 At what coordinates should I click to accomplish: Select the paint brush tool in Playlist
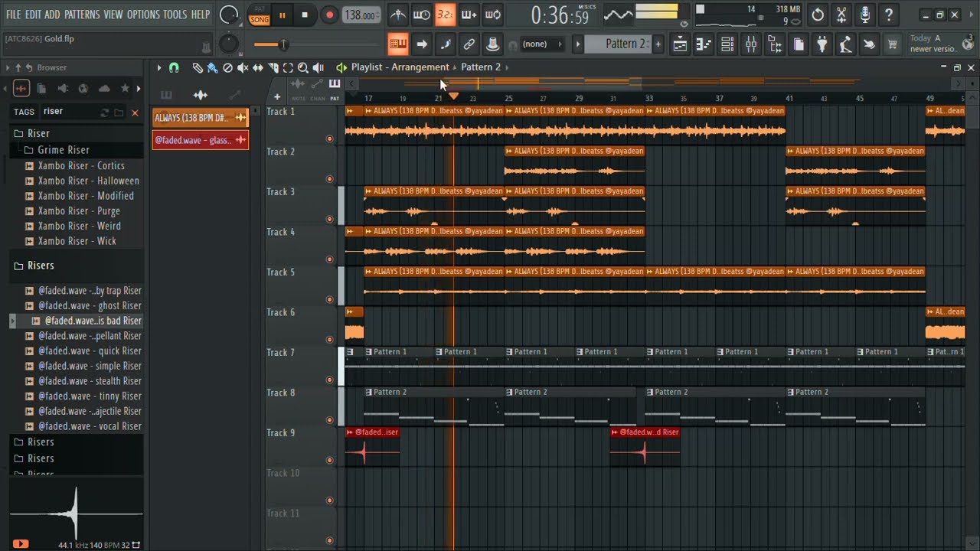(x=212, y=67)
